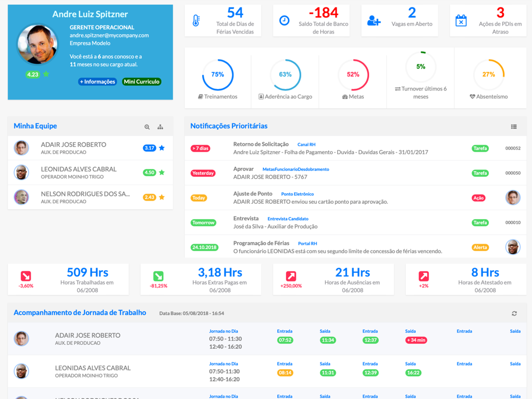Refresh the Acompanhamento de Jornada panel
This screenshot has height=399, width=532.
coord(514,313)
